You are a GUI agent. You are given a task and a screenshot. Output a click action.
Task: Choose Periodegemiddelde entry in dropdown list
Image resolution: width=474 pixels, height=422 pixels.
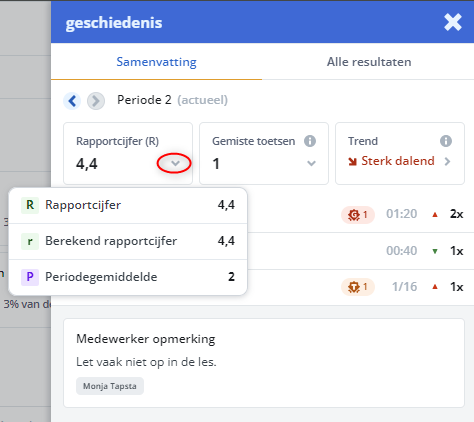128,277
